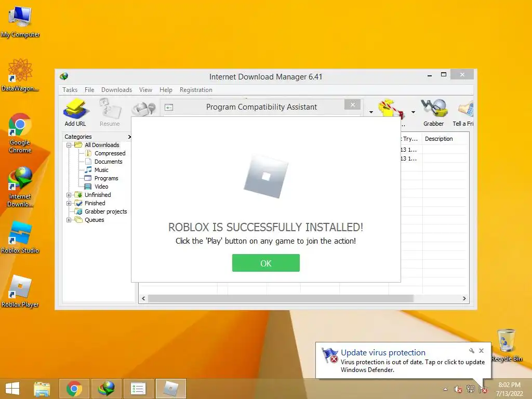Viewport: 532px width, 399px height.
Task: Click the Action Center flag icon
Action: (483, 389)
